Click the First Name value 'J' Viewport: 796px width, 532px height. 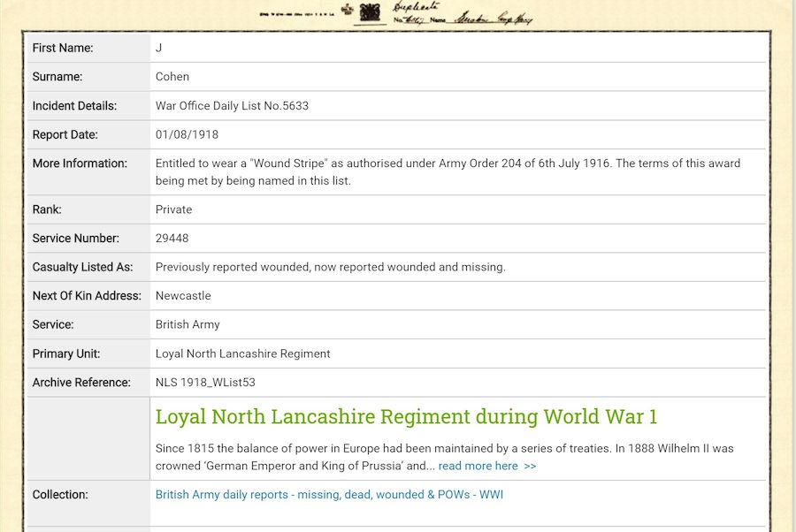[158, 48]
